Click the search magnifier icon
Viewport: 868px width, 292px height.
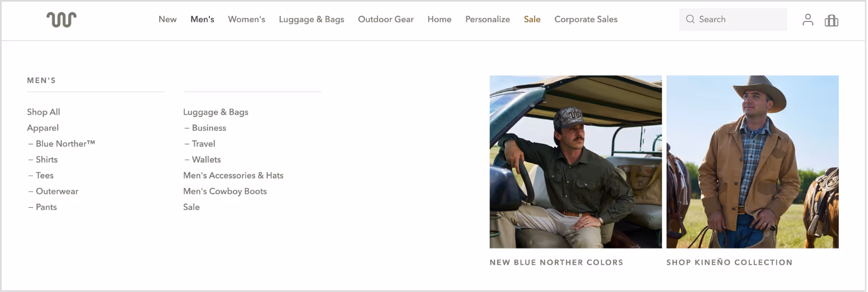pos(690,19)
